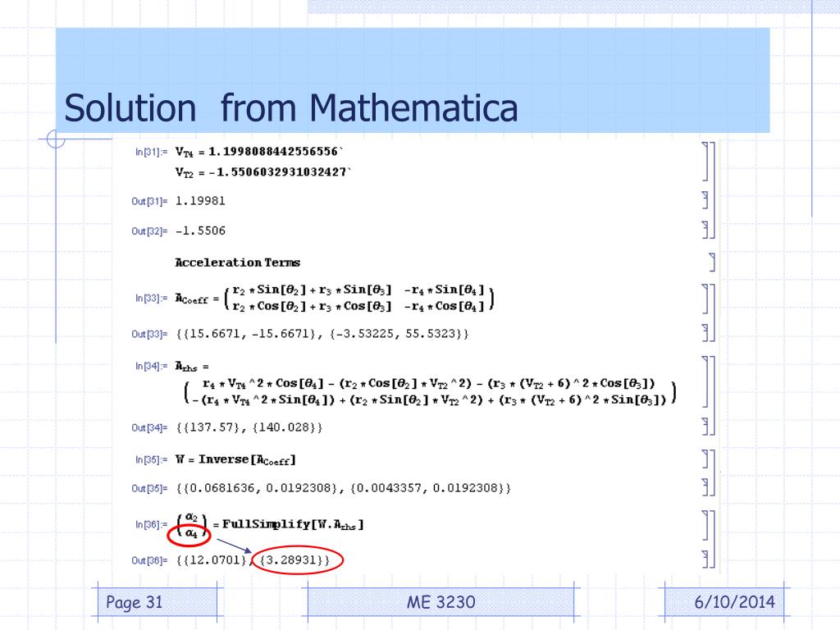Click the matrix entry -r4*Cos[θ4]
This screenshot has height=630, width=840.
444,307
